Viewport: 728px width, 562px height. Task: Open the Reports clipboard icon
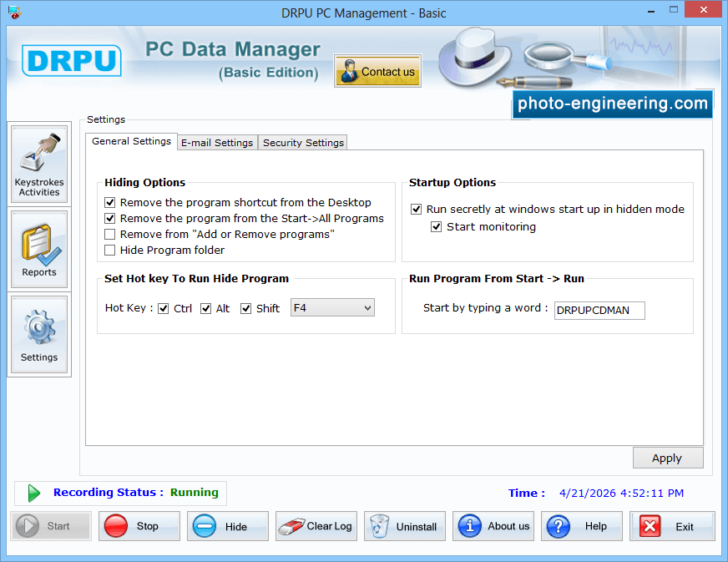pyautogui.click(x=39, y=250)
